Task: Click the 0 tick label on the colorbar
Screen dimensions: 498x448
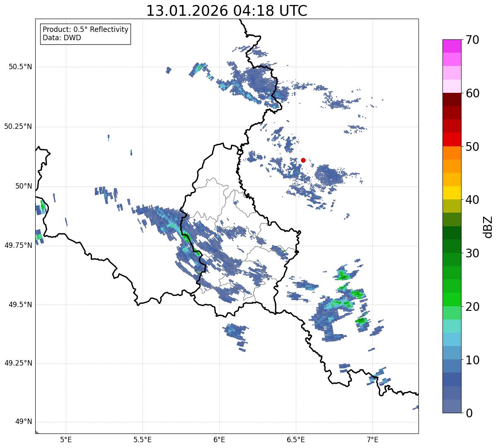Action: [x=468, y=413]
